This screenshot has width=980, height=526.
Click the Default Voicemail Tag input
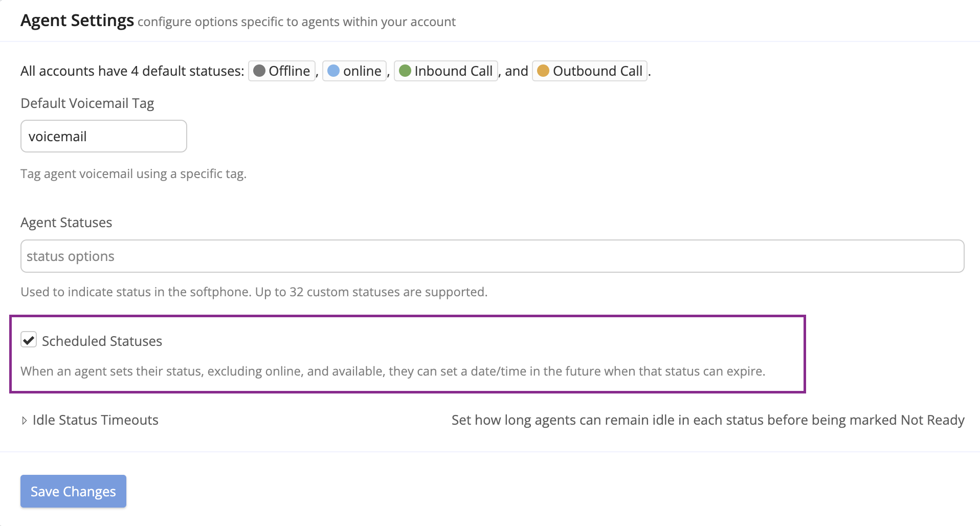coord(103,136)
